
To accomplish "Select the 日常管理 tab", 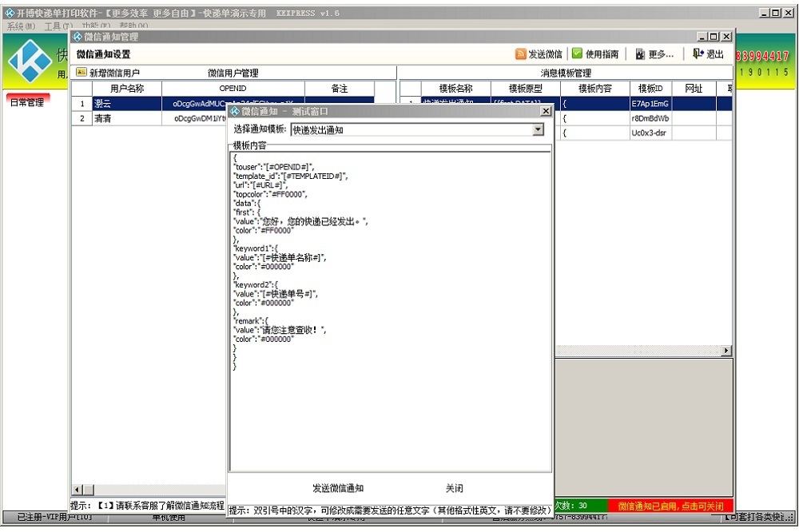I will click(x=27, y=102).
